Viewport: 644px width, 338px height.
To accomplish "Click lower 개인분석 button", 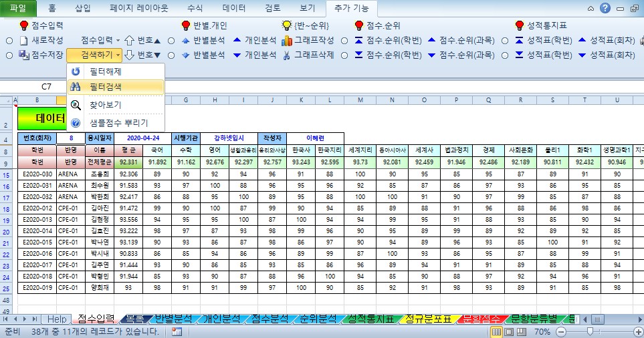I will 255,55.
